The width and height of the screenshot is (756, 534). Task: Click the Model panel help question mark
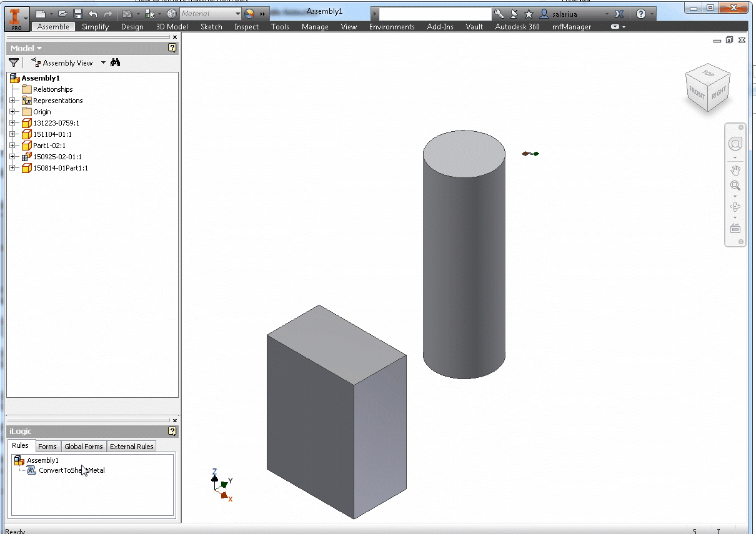click(172, 47)
